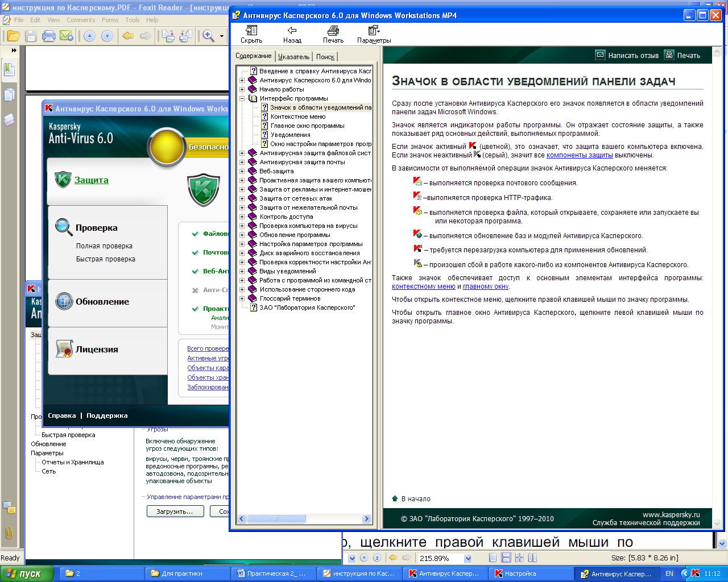Click Справка link in Kaspersky window
728x582 pixels.
62,415
